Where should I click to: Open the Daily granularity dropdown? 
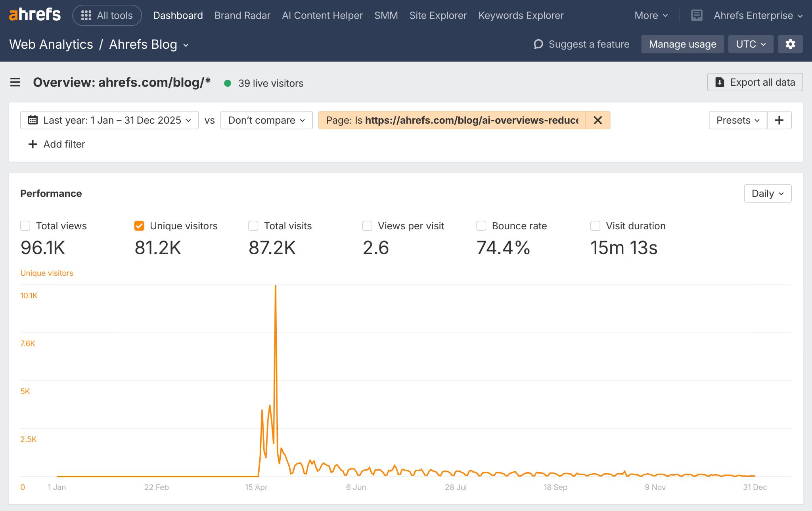[767, 193]
